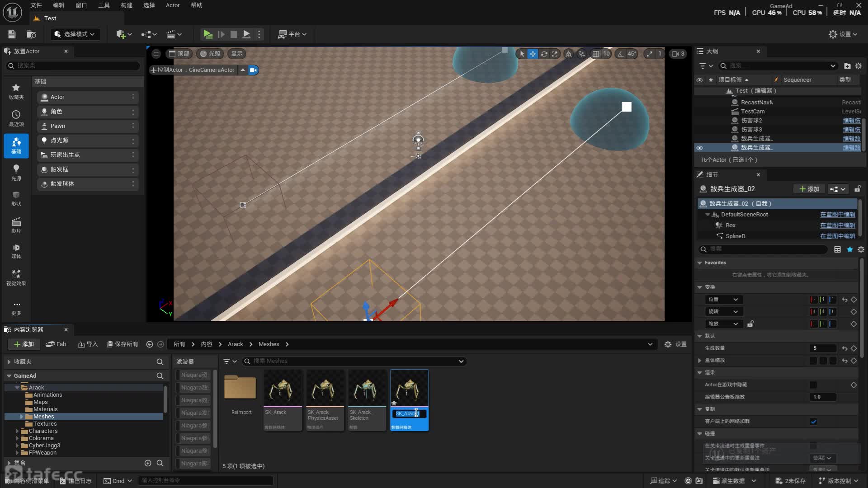Toggle the grid snapping icon
Viewport: 868px width, 488px height.
click(x=596, y=54)
